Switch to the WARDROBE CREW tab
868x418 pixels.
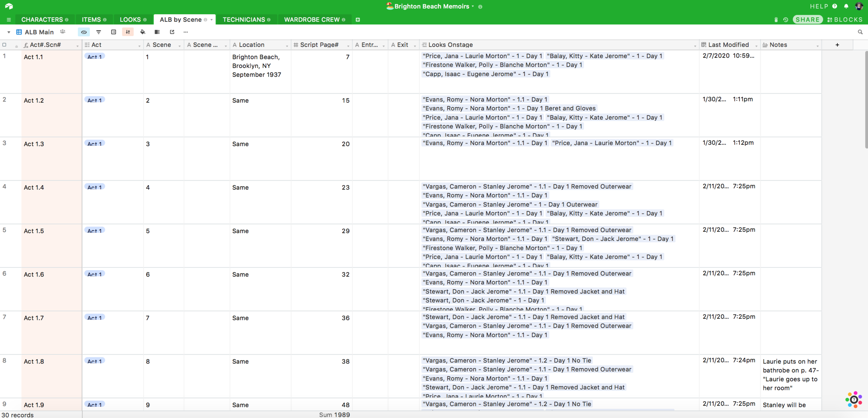coord(311,19)
